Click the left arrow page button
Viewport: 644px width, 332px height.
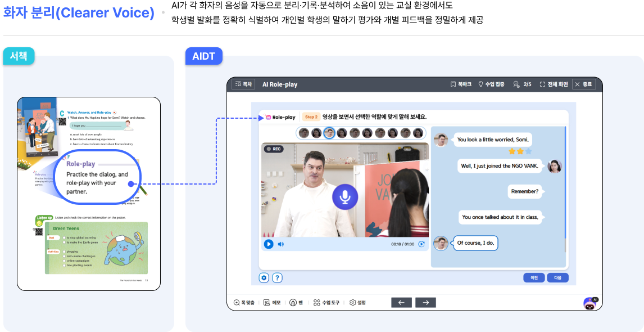coord(402,303)
